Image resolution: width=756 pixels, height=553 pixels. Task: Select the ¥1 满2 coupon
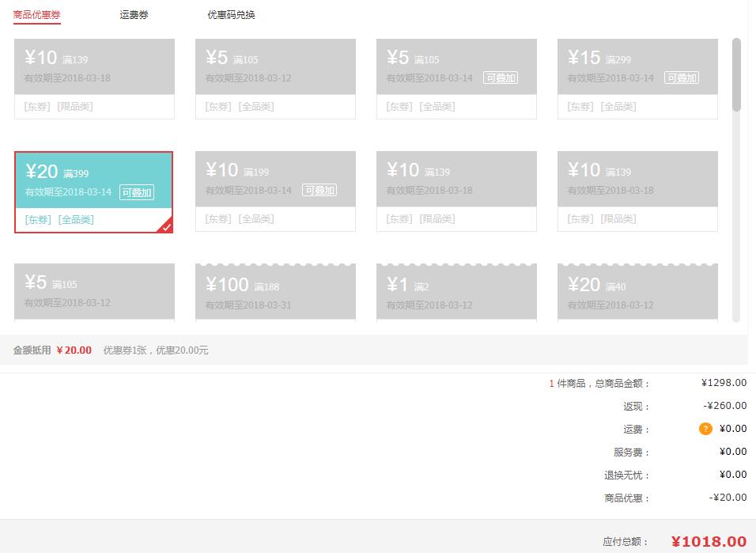click(456, 293)
